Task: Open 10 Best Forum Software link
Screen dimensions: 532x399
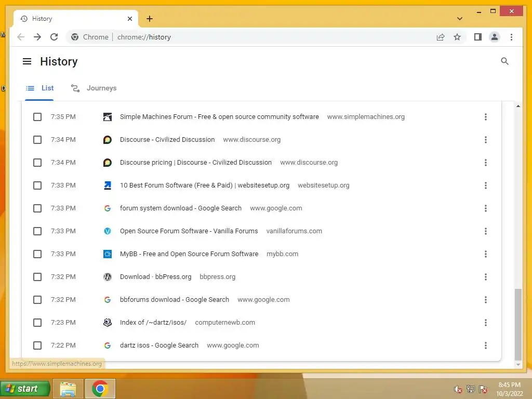Action: tap(205, 185)
